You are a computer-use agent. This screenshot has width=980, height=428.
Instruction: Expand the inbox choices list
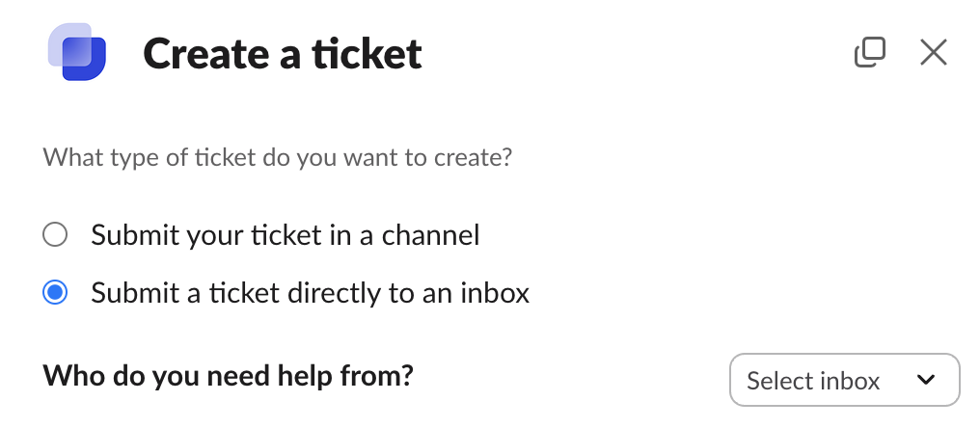pos(844,380)
